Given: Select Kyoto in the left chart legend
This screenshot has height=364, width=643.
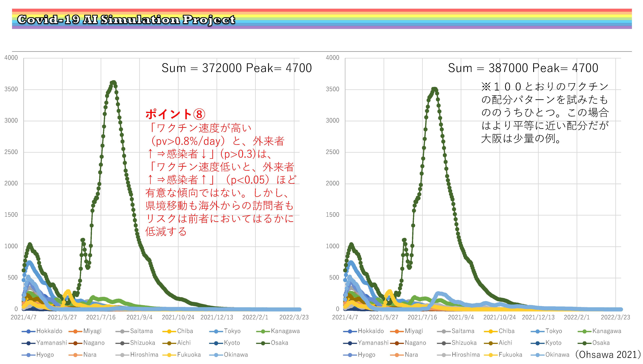Looking at the screenshot, I should [x=225, y=343].
